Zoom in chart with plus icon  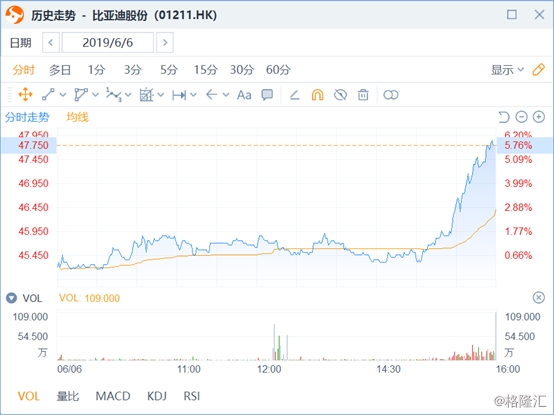[539, 117]
